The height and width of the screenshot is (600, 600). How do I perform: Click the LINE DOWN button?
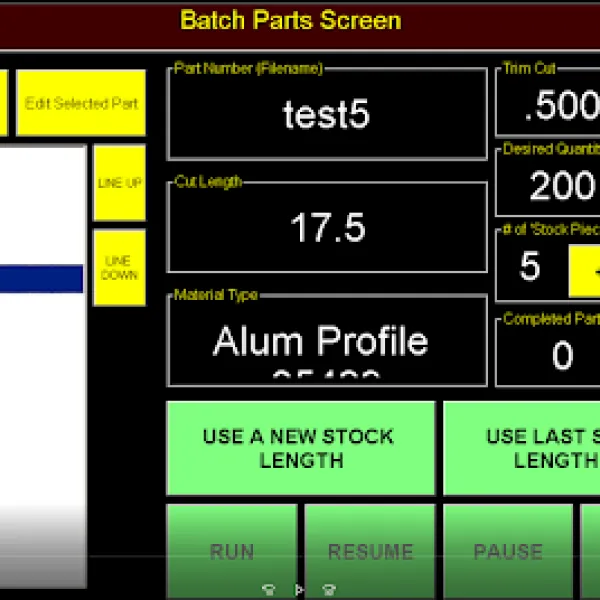pyautogui.click(x=119, y=268)
